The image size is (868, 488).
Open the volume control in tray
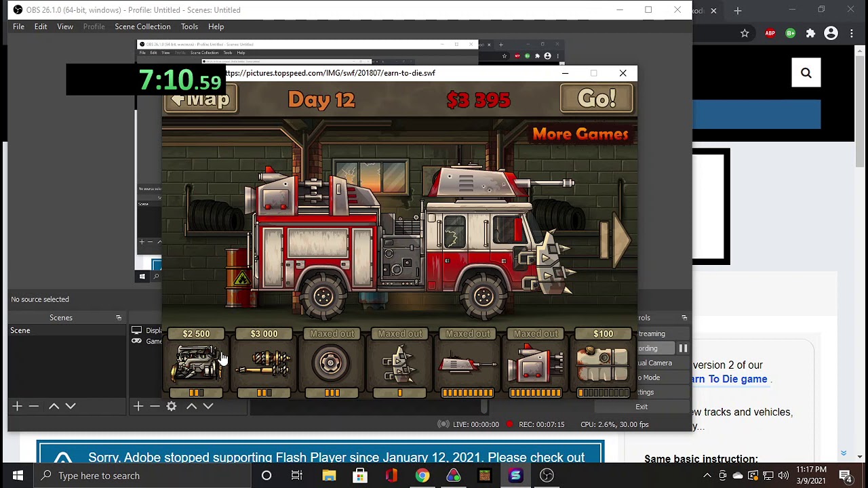coord(783,476)
